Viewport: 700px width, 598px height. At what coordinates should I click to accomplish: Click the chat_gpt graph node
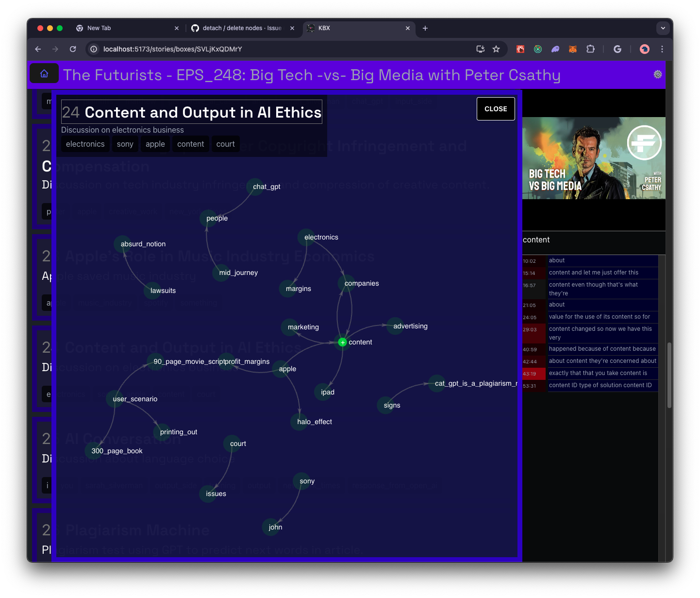255,187
